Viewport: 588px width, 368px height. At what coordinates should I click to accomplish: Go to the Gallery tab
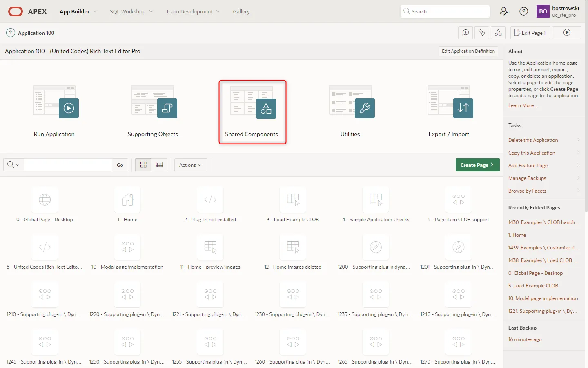pyautogui.click(x=241, y=11)
